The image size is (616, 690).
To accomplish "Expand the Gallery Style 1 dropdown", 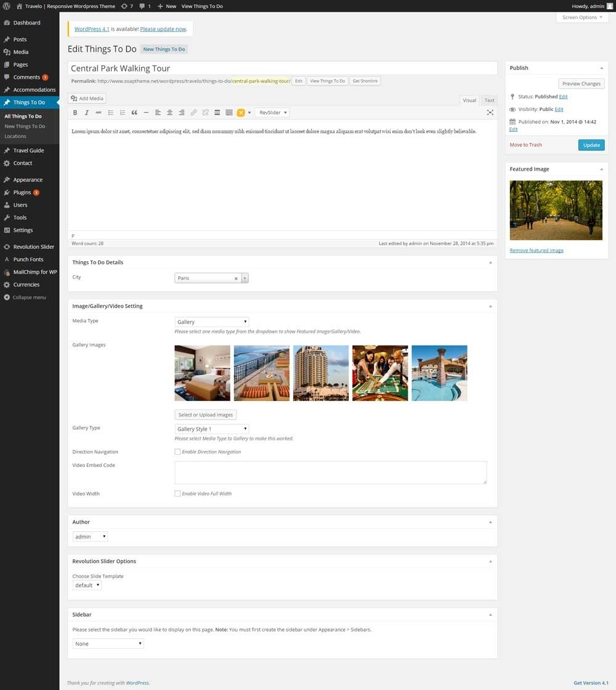I will (x=211, y=429).
